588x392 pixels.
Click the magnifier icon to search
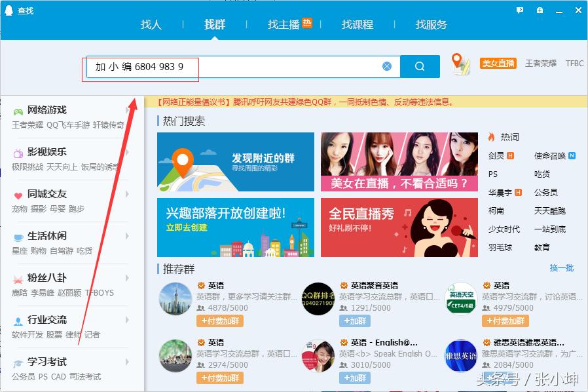coord(419,66)
